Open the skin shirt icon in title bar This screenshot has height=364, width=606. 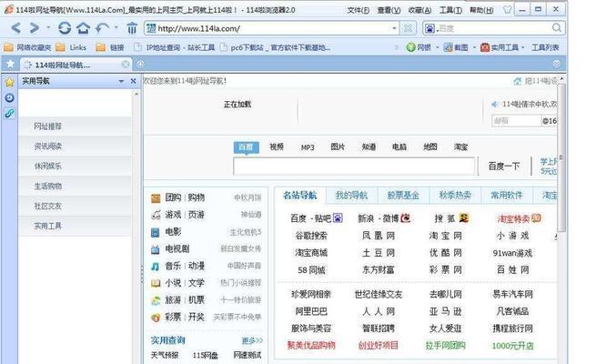(508, 9)
